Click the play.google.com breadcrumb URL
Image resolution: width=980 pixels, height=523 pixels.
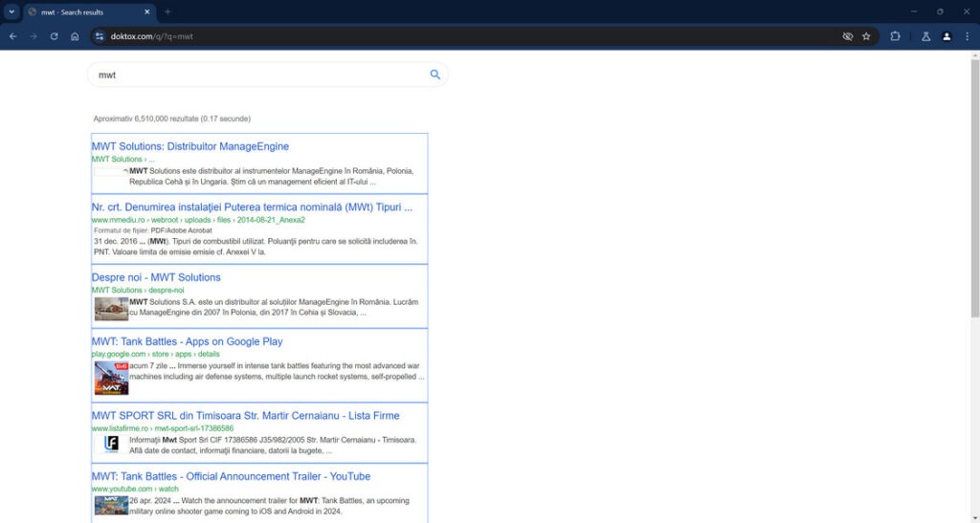coord(156,355)
